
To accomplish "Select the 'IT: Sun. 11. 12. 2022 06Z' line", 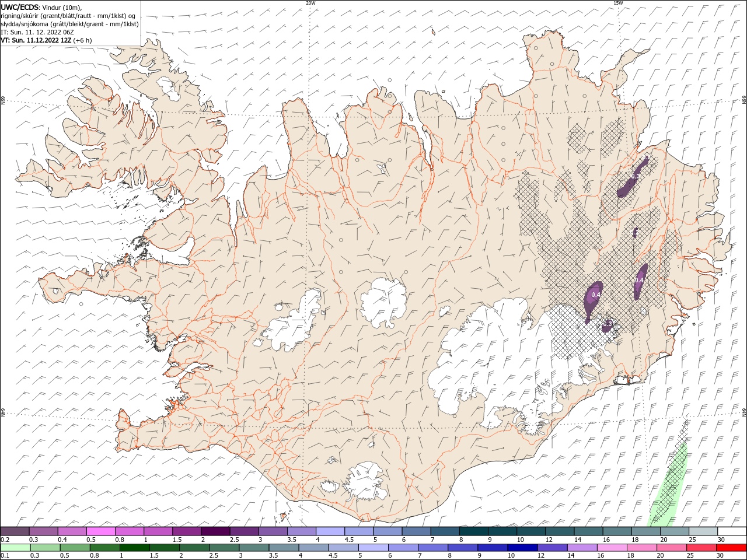I will coord(38,32).
